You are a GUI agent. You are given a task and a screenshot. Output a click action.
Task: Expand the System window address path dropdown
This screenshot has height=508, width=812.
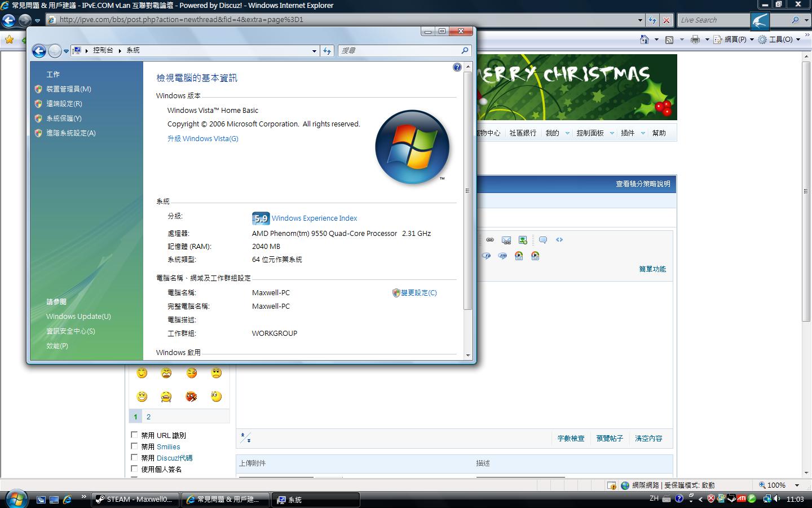(x=314, y=51)
